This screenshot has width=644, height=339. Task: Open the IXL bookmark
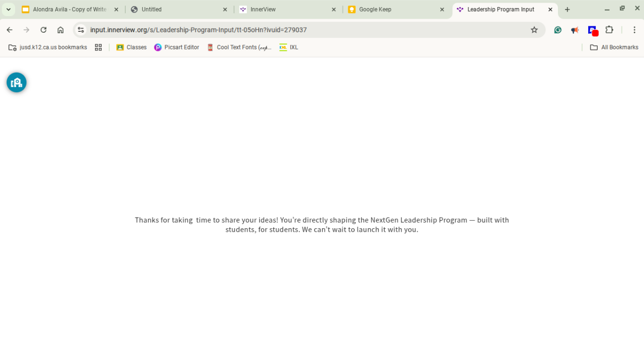[289, 47]
